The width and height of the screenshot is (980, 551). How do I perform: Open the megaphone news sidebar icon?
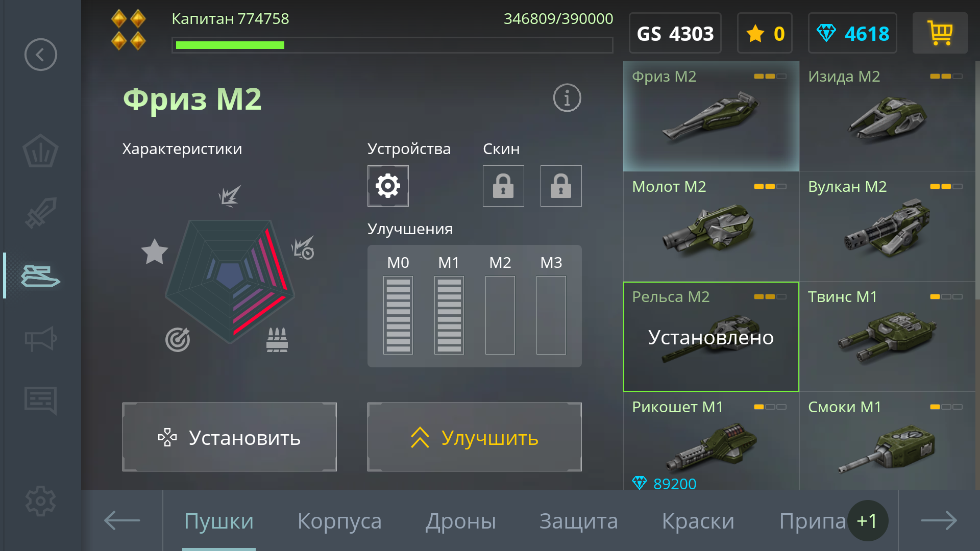click(x=40, y=339)
